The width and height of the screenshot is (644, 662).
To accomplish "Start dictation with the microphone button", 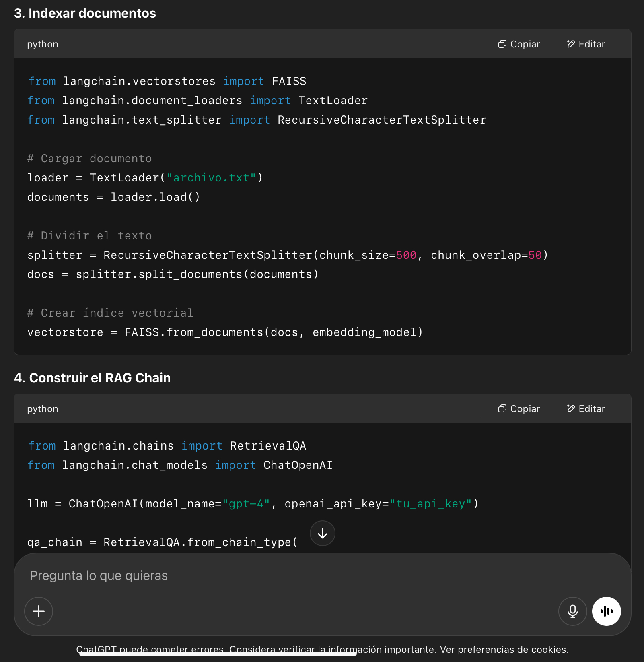I will (572, 611).
